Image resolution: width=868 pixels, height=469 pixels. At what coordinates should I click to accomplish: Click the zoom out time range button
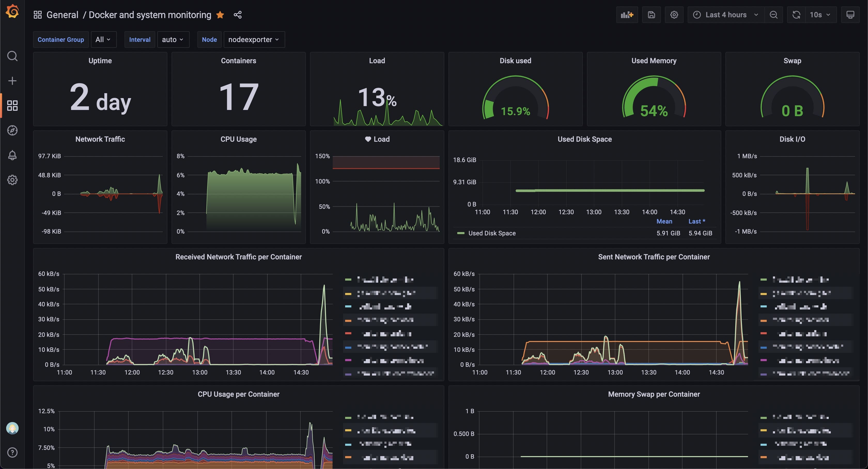click(x=774, y=15)
